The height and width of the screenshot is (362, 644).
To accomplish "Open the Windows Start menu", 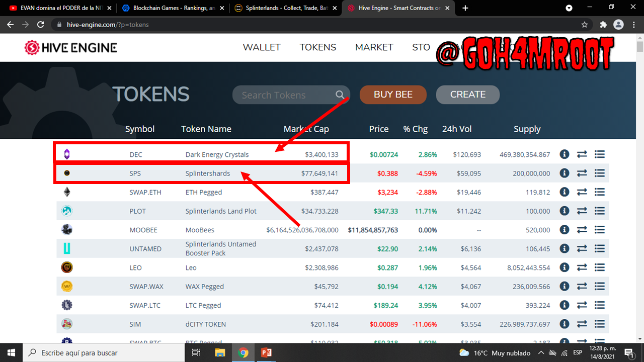I will 11,352.
